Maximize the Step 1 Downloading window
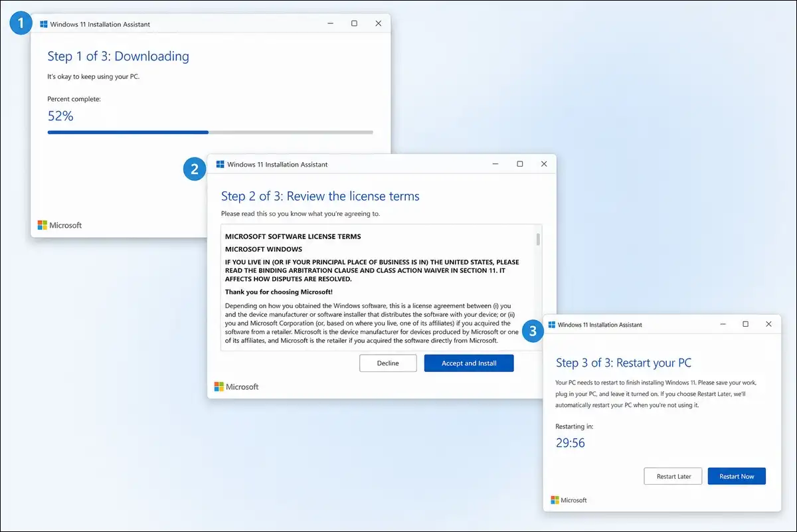The width and height of the screenshot is (797, 532). tap(354, 24)
